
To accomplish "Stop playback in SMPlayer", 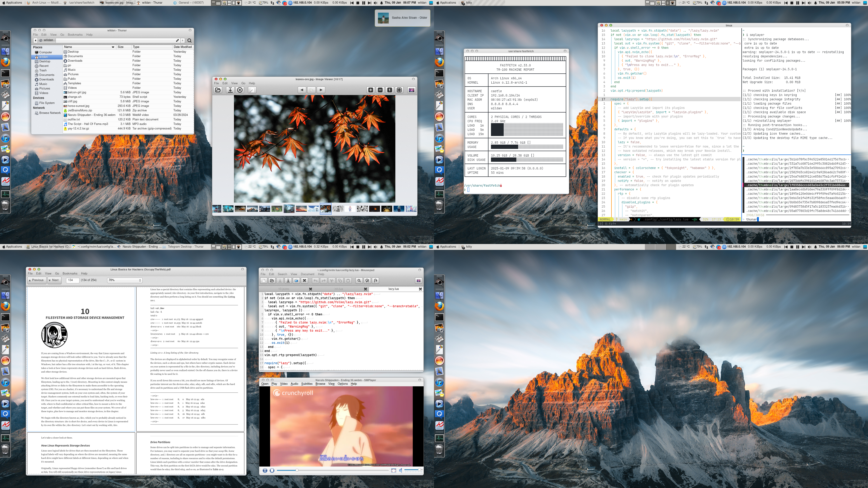I will coord(272,470).
